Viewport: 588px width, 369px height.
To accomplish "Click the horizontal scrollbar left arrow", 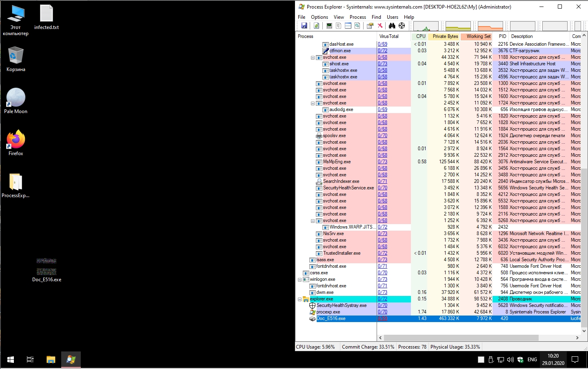I will pos(381,338).
